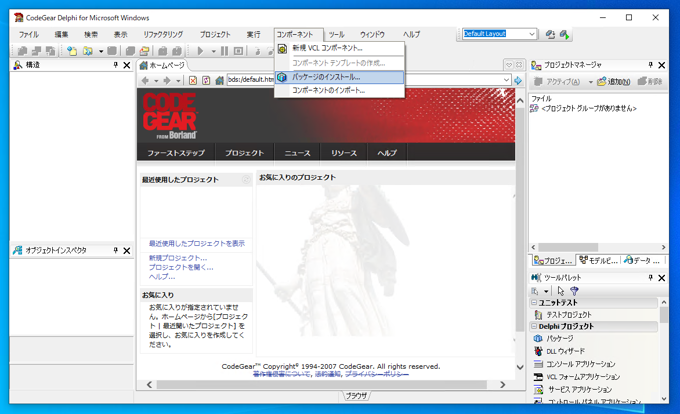
Task: Select DLL ウィザード in tool palette
Action: [x=559, y=351]
